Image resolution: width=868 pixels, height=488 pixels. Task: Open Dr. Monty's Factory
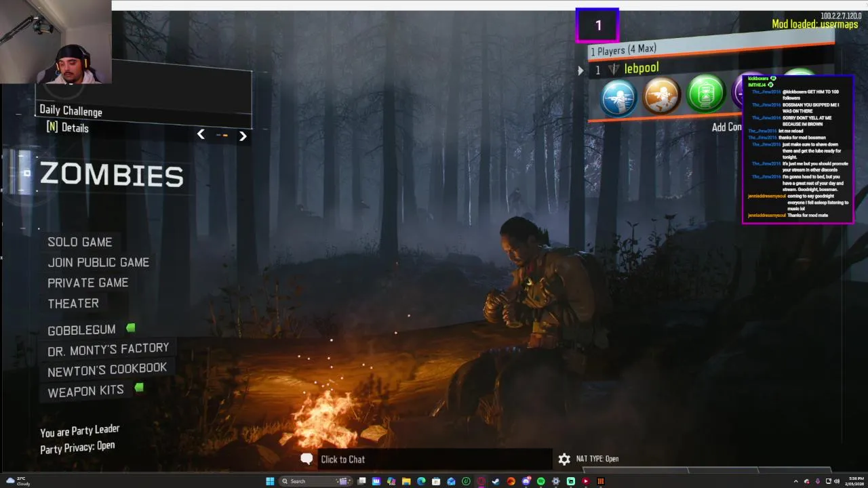point(108,350)
